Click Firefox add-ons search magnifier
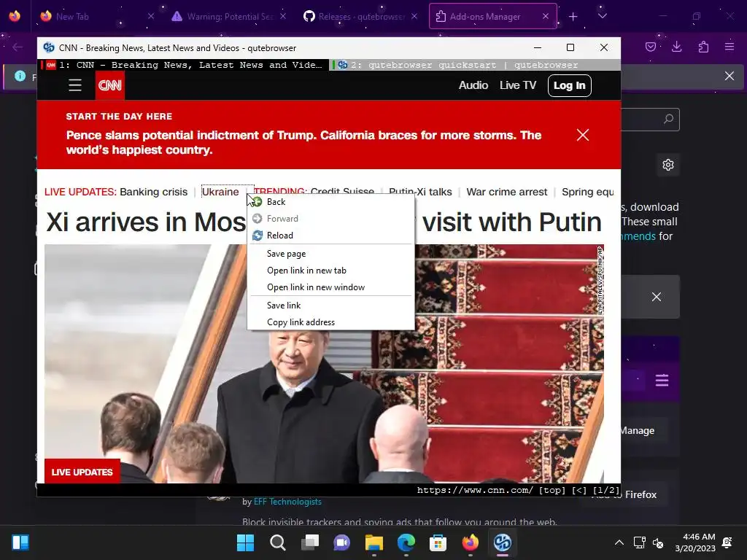 tap(668, 119)
